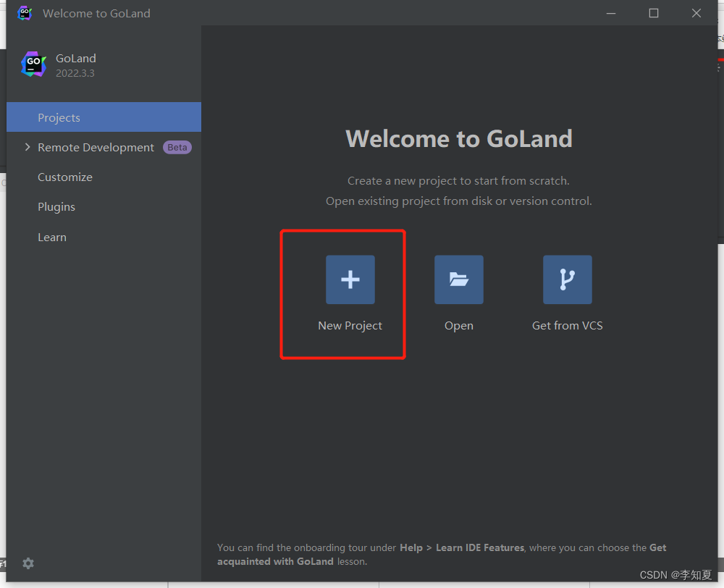Select the Projects tab in sidebar
This screenshot has height=588, width=724.
click(104, 117)
